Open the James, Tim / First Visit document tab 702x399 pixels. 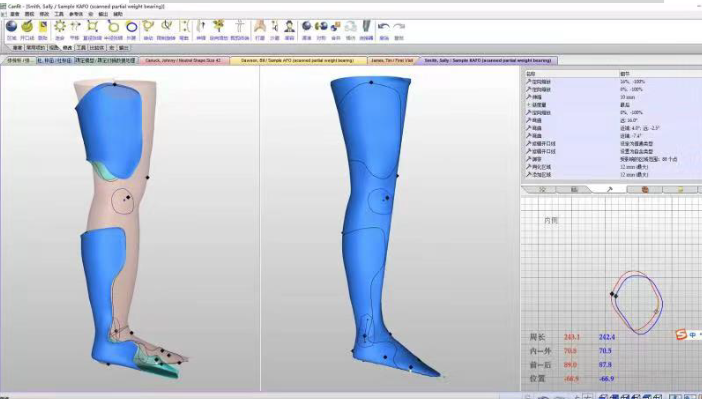[x=392, y=60]
